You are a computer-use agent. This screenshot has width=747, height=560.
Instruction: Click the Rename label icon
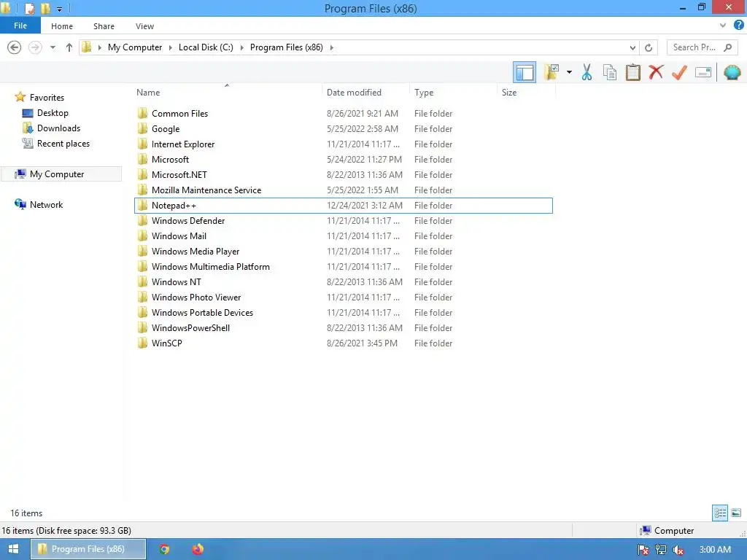(x=703, y=72)
